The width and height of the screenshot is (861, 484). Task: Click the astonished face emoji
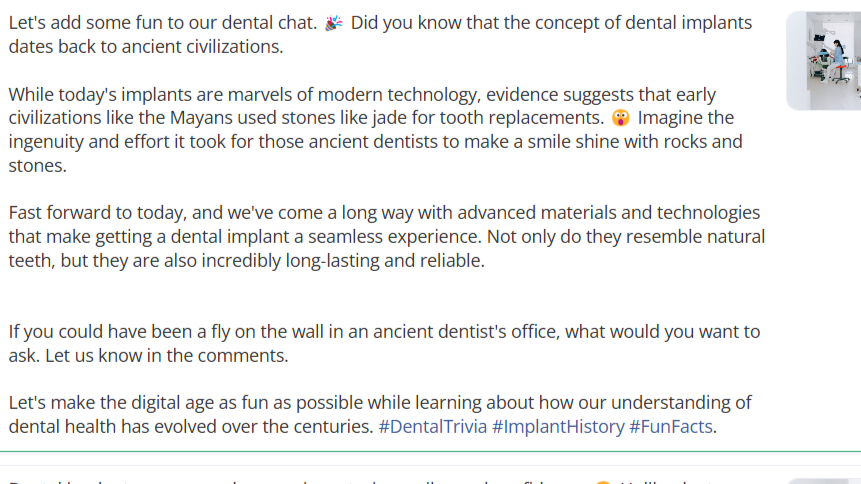(620, 118)
